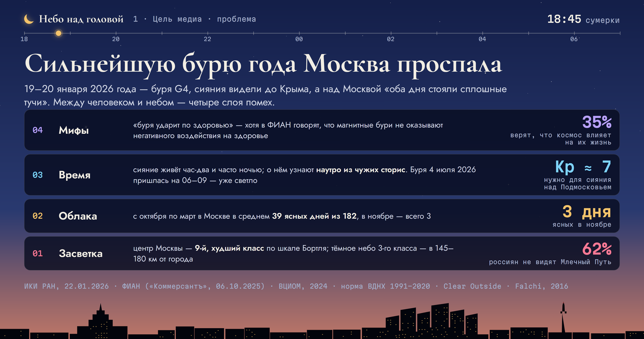Click the Цель медиа breadcrumb
The image size is (644, 339).
[177, 19]
